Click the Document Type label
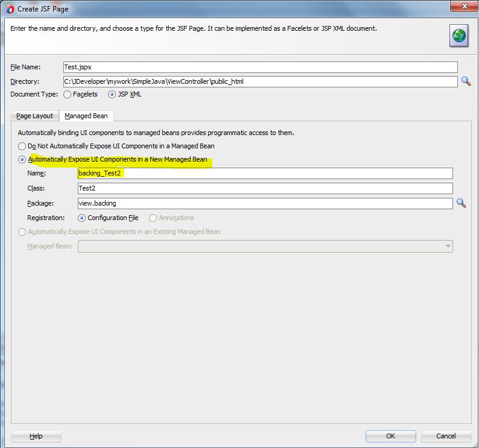Viewport: 479px width, 448px height. point(34,94)
